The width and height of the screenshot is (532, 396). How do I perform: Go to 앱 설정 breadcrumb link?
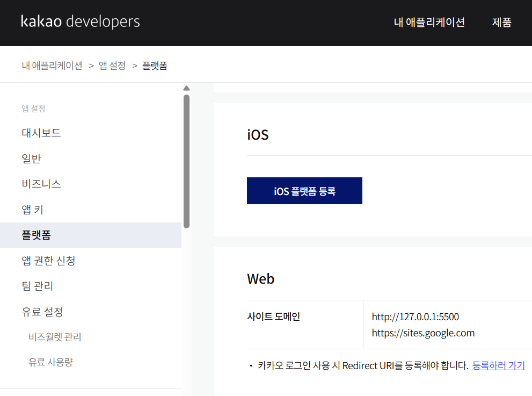click(112, 66)
